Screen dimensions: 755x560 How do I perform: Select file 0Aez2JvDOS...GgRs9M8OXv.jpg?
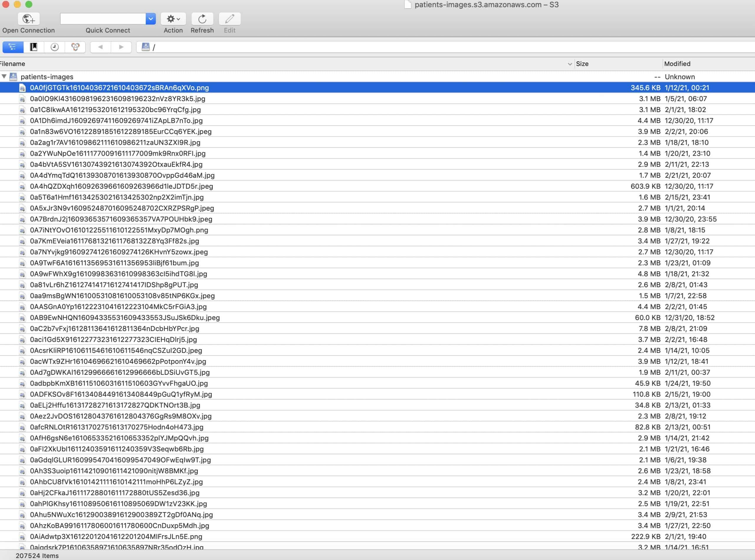tap(377, 416)
